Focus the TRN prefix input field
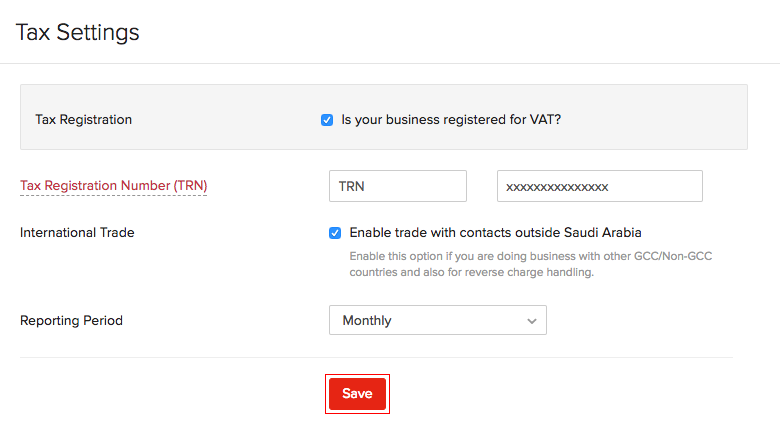Screen dimensions: 780x434 click(x=397, y=186)
